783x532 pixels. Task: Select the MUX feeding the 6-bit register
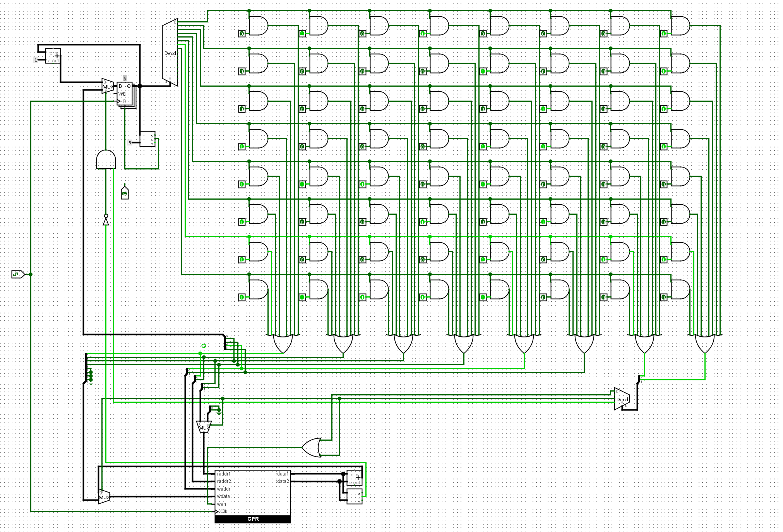click(108, 86)
